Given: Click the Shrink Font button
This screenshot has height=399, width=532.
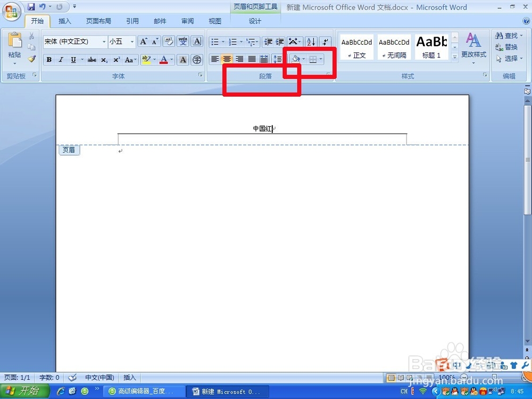Looking at the screenshot, I should (155, 41).
